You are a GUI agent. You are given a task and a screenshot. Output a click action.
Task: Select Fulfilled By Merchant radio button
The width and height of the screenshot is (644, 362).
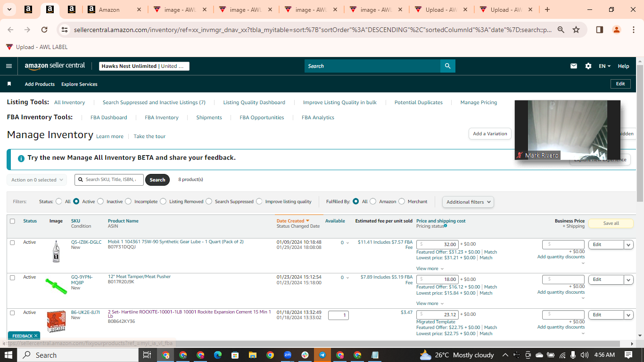coord(402,201)
